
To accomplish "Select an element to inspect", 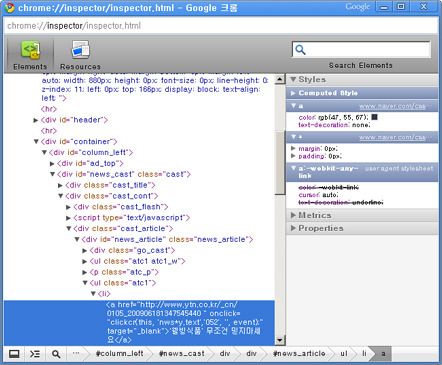I will coord(56,354).
